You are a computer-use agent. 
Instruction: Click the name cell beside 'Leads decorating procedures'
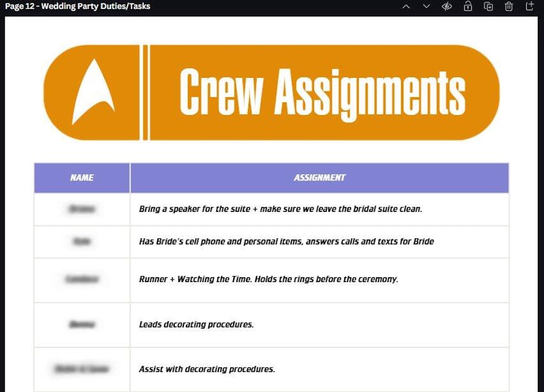82,325
